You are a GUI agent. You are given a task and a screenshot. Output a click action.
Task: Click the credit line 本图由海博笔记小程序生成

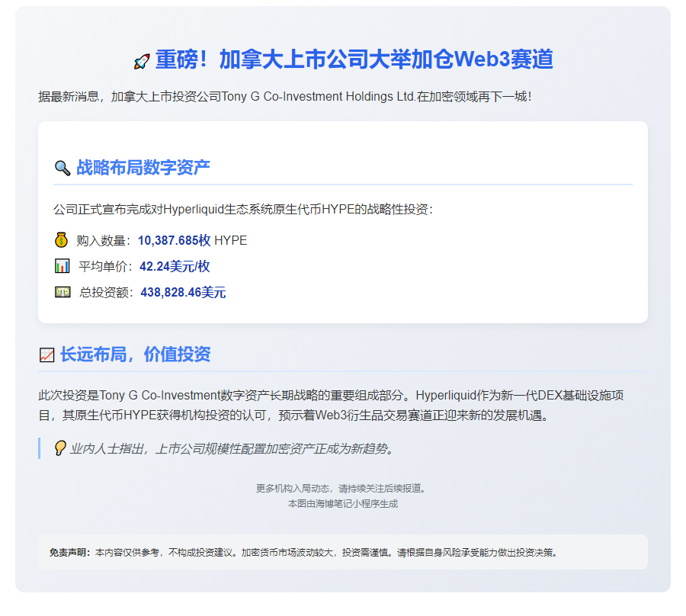pyautogui.click(x=342, y=504)
